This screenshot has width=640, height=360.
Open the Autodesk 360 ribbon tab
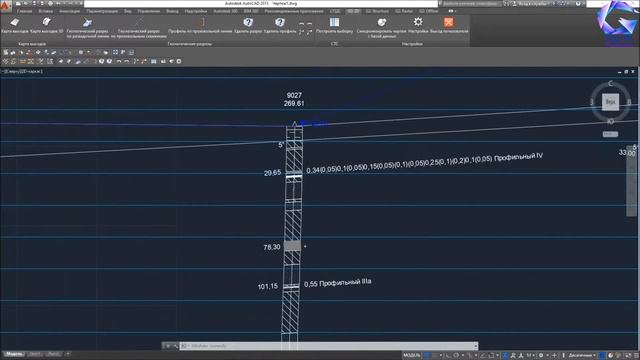pyautogui.click(x=225, y=11)
